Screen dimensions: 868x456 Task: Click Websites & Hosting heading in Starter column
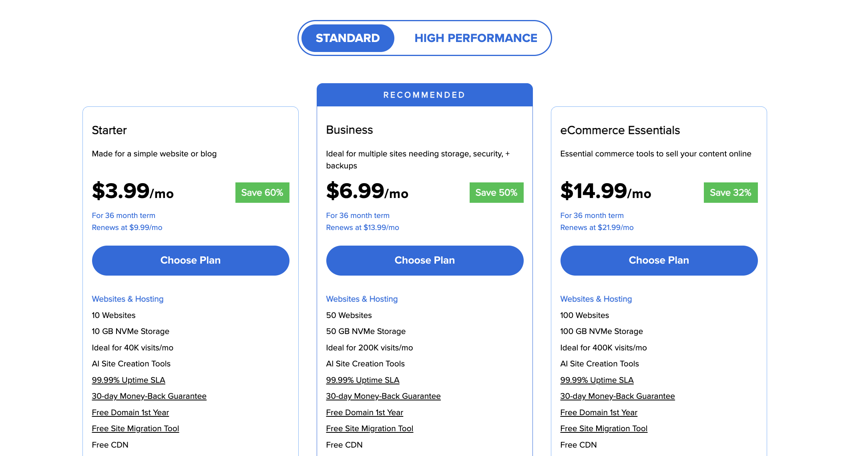pyautogui.click(x=128, y=299)
